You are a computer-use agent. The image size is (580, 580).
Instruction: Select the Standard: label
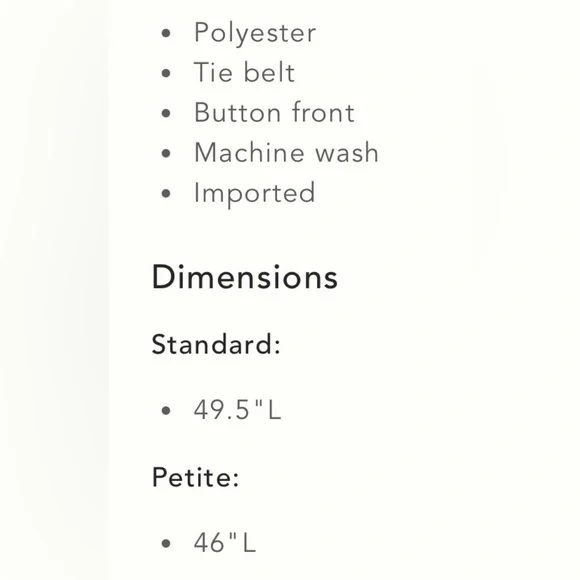216,344
